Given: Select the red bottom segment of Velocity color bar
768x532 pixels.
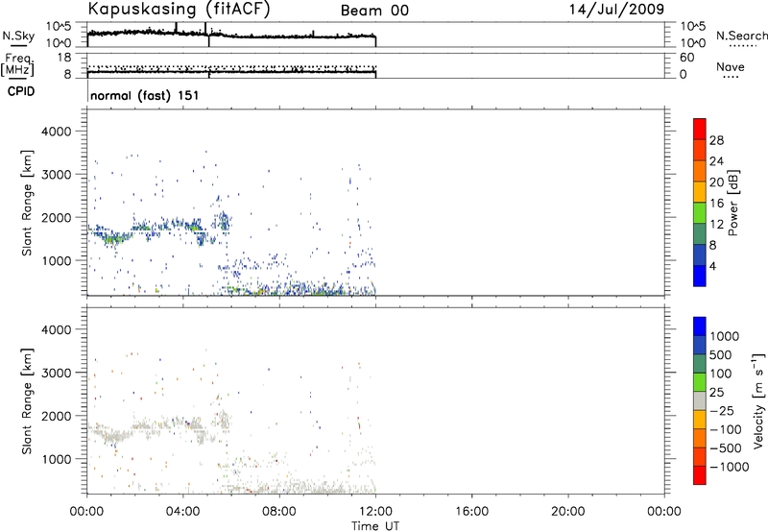Looking at the screenshot, I should (x=700, y=475).
